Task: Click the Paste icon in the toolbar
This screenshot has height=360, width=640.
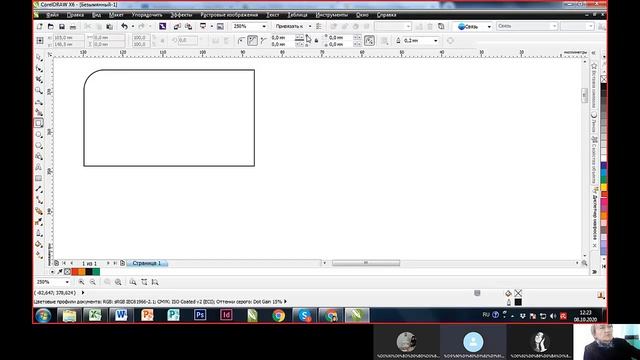Action: click(109, 26)
